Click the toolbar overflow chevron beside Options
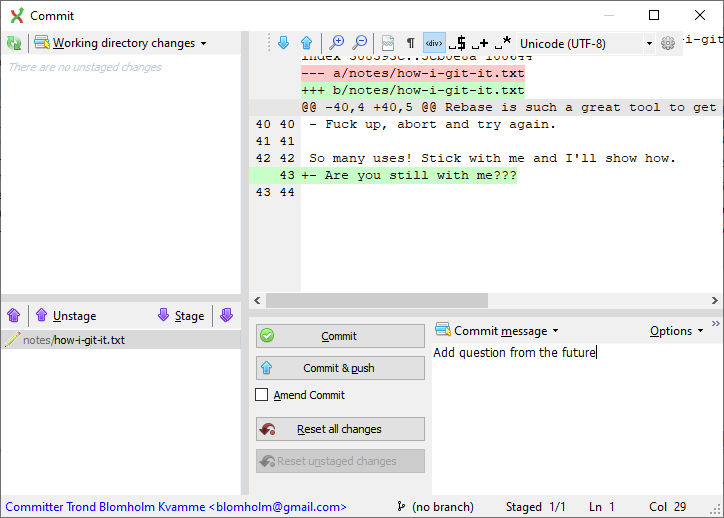This screenshot has width=724, height=518. pos(716,324)
